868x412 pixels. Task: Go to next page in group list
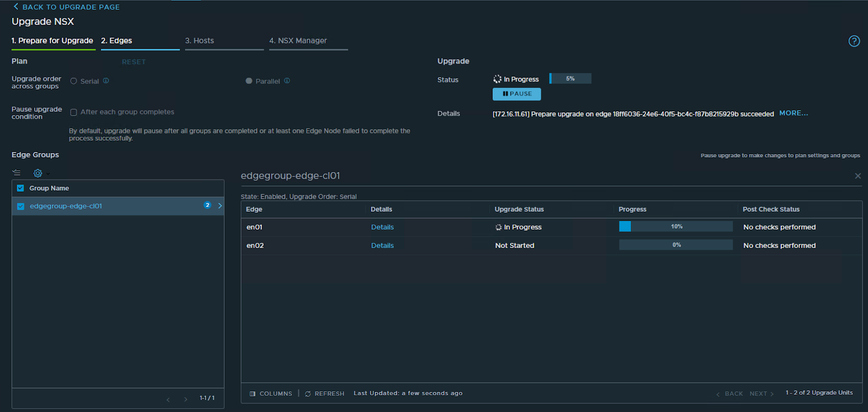tap(186, 400)
